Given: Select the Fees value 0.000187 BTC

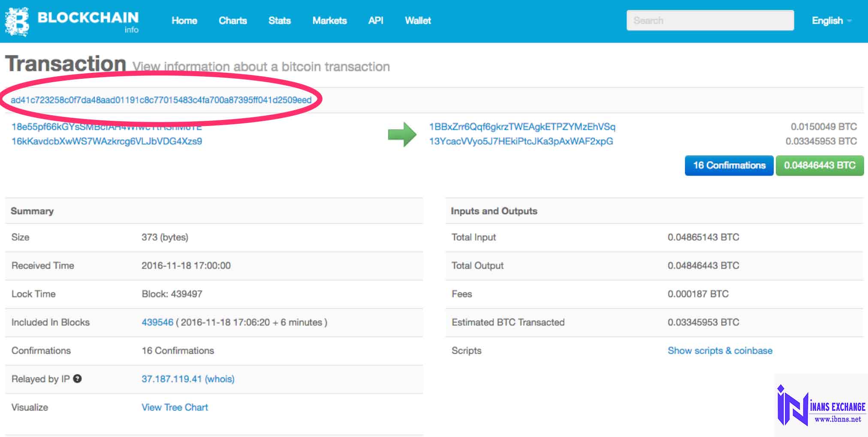Looking at the screenshot, I should 698,294.
